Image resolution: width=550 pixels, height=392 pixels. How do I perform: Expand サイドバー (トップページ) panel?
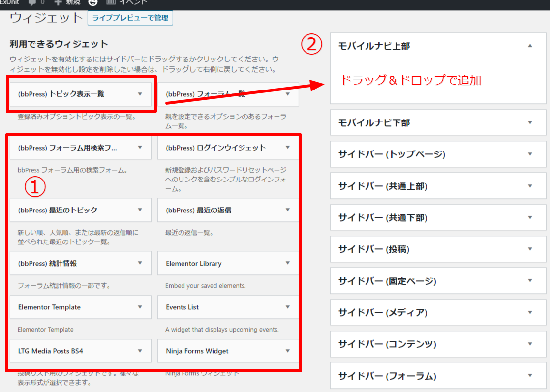pos(530,154)
